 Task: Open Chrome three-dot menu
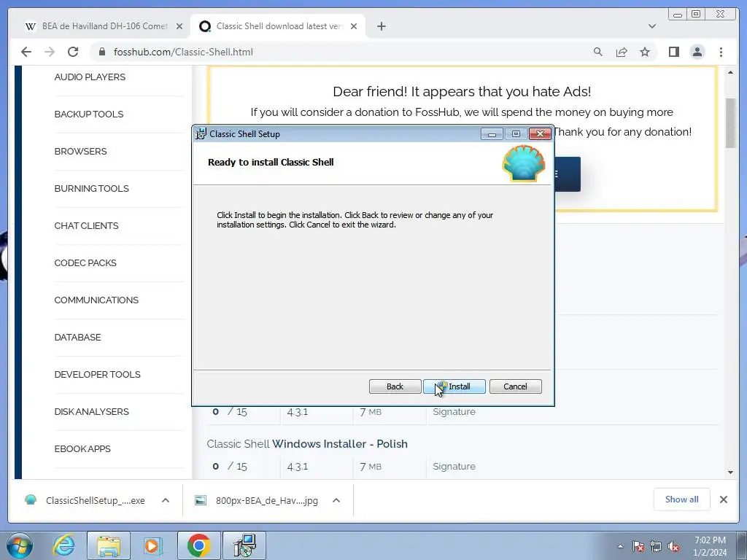(x=721, y=52)
